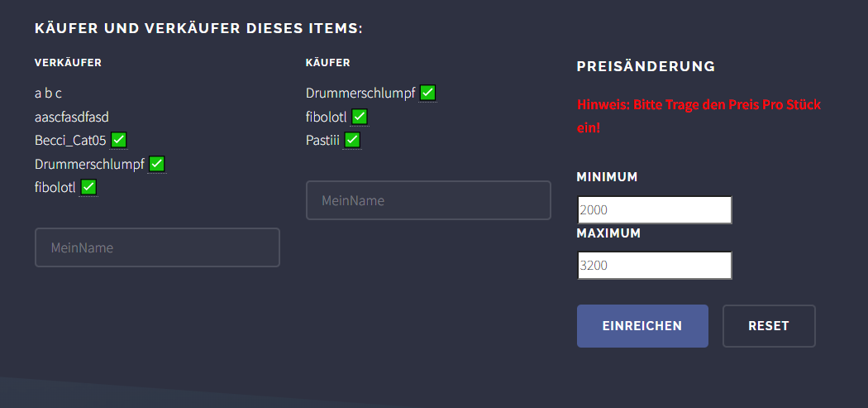Select fibolotl name under Käufer
The width and height of the screenshot is (868, 408).
pyautogui.click(x=326, y=118)
